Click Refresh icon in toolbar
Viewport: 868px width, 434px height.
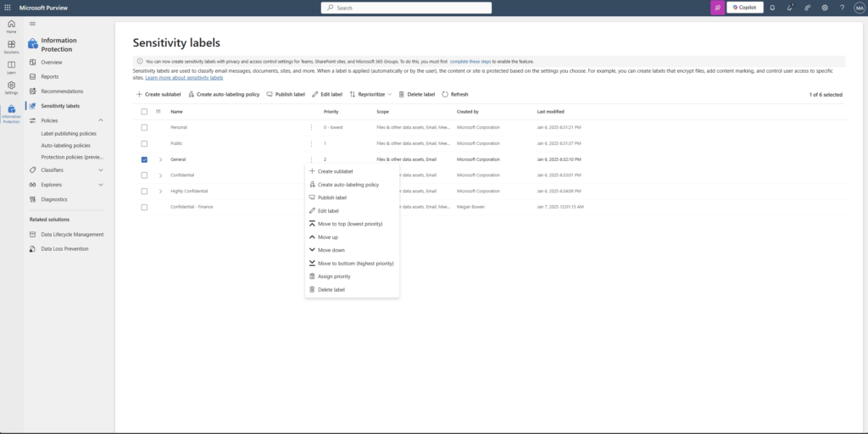[445, 95]
